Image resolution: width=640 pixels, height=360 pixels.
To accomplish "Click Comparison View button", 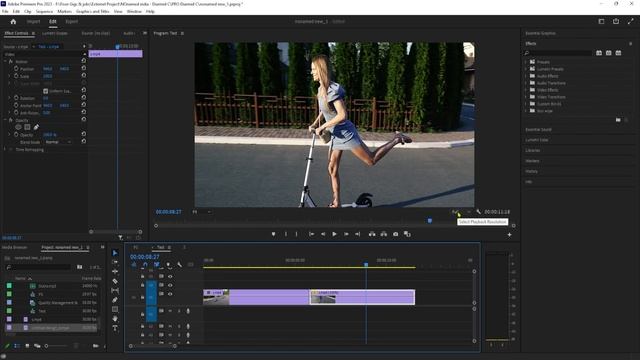I will (407, 234).
